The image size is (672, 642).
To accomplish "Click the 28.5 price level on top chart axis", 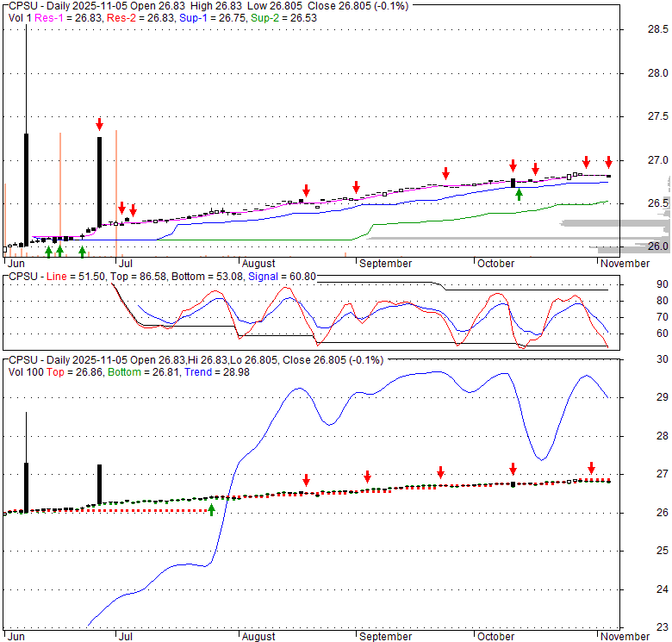I will [658, 29].
